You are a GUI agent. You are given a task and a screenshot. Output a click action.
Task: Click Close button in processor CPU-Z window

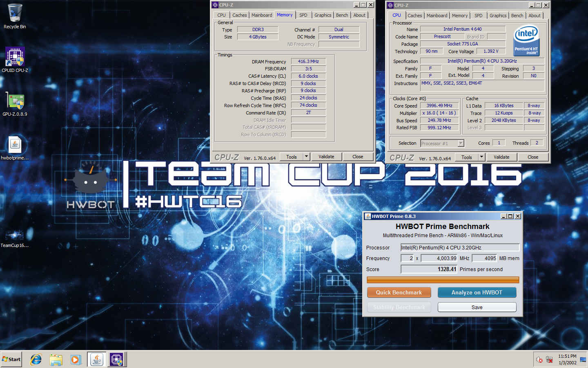point(533,157)
